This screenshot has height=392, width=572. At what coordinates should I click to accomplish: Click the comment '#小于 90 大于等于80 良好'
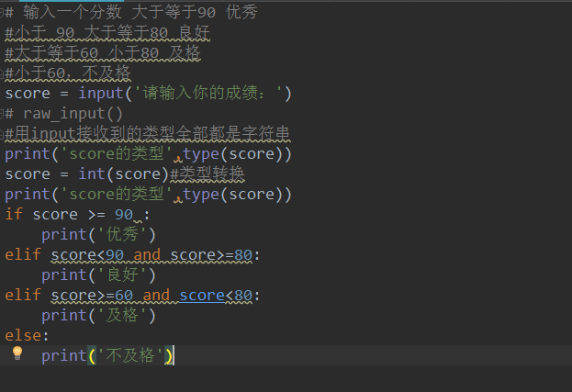point(107,33)
